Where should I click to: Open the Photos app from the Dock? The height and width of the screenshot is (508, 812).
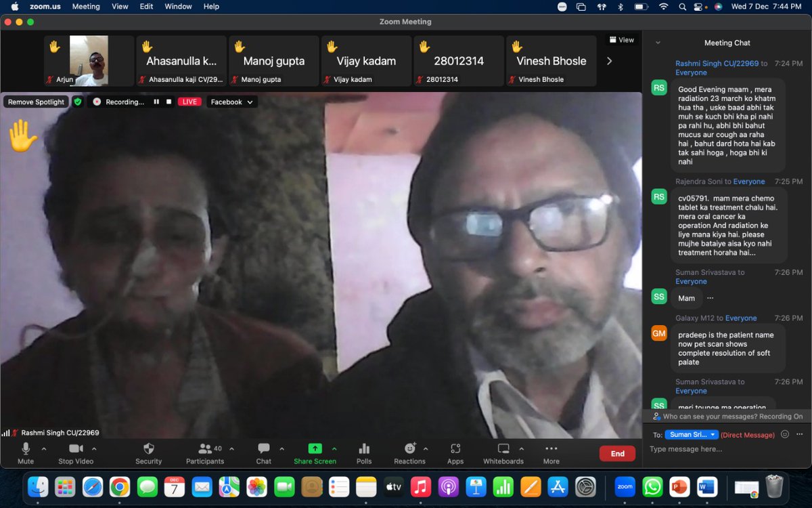256,486
